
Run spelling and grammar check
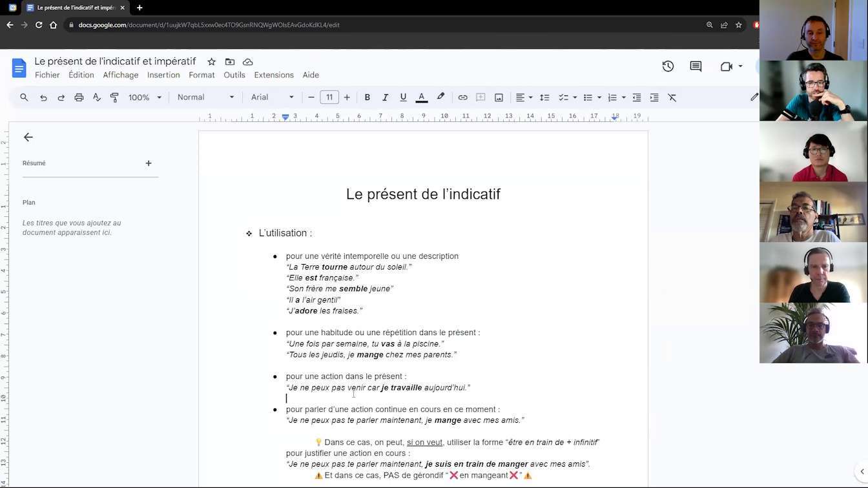(97, 97)
